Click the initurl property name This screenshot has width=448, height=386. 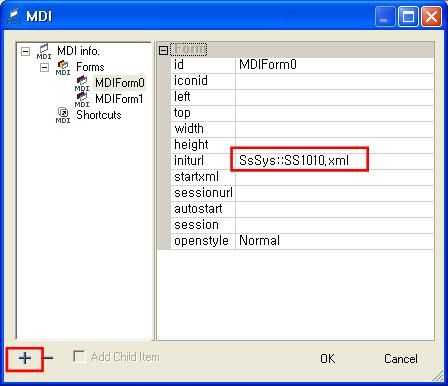tap(189, 161)
